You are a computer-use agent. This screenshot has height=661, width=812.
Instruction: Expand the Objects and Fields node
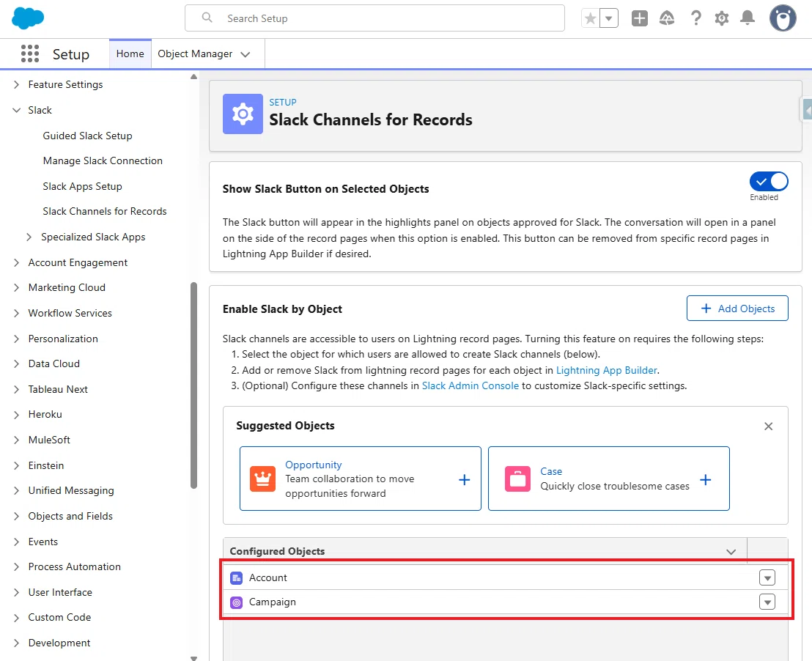[x=17, y=517]
